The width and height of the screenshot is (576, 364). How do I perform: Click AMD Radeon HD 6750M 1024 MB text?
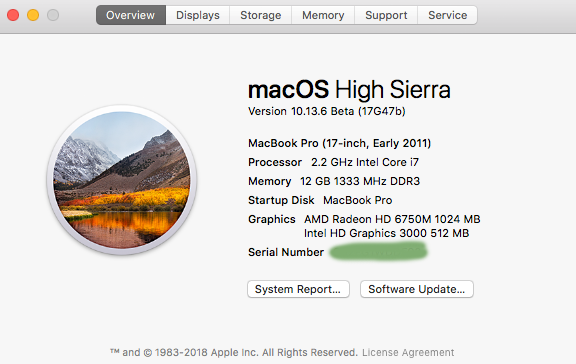(x=392, y=219)
